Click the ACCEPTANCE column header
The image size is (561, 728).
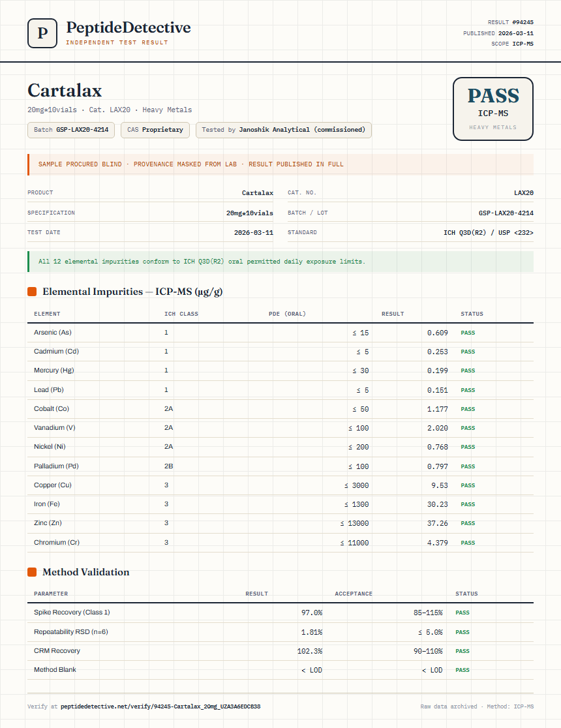click(354, 594)
